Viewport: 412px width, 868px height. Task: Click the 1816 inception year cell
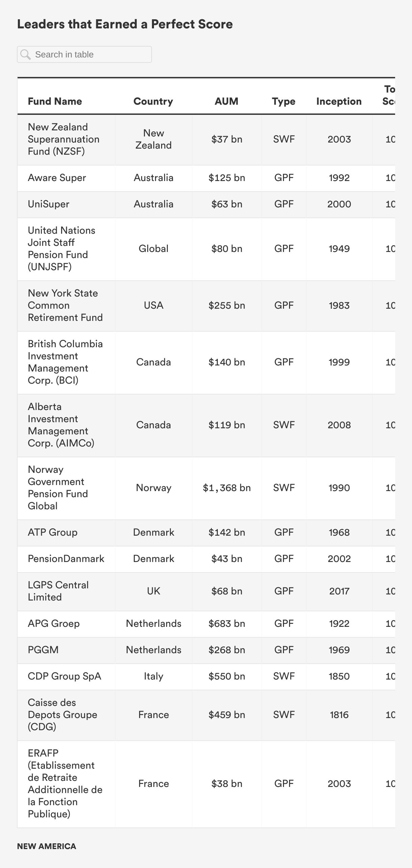click(339, 715)
